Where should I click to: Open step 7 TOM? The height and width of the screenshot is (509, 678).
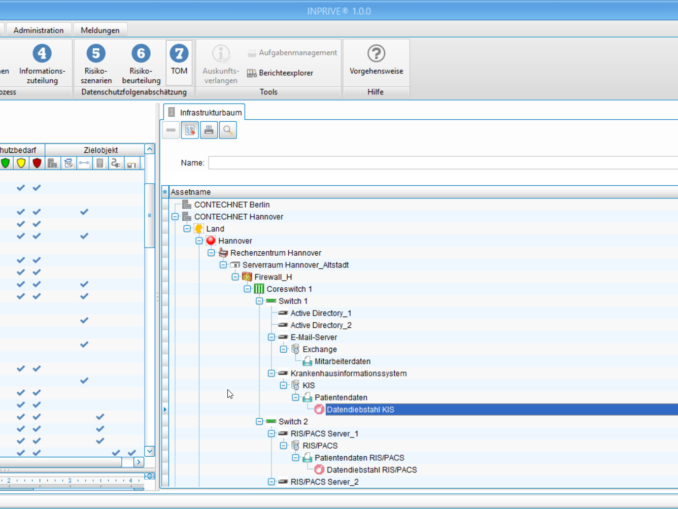[x=179, y=61]
